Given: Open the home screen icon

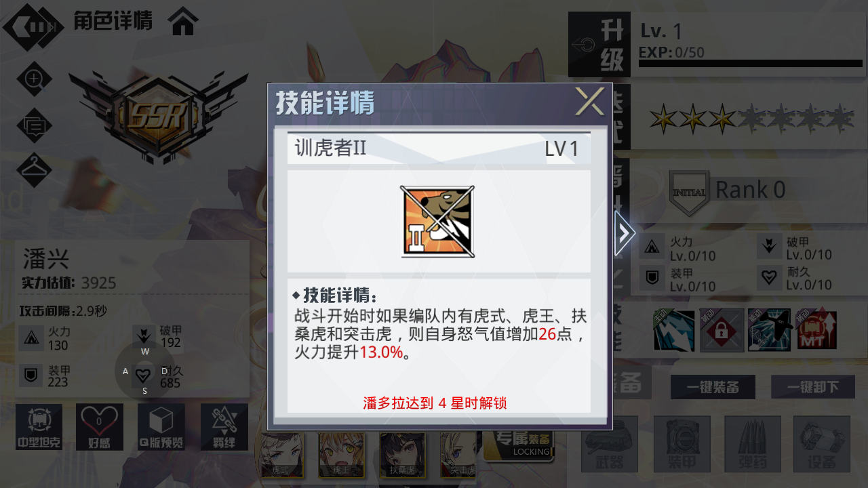Looking at the screenshot, I should [184, 21].
